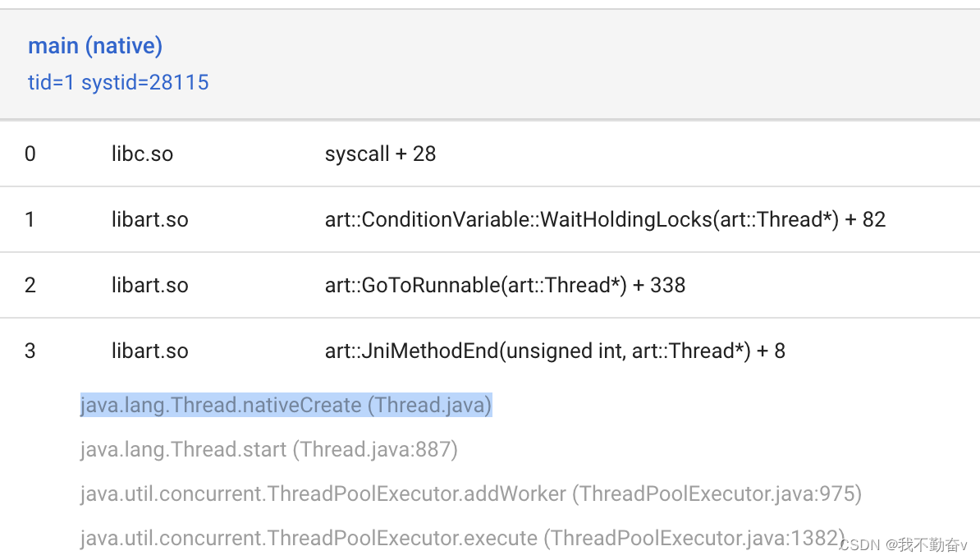Viewport: 980px width, 560px height.
Task: Click libc.so in frame 0
Action: point(142,154)
